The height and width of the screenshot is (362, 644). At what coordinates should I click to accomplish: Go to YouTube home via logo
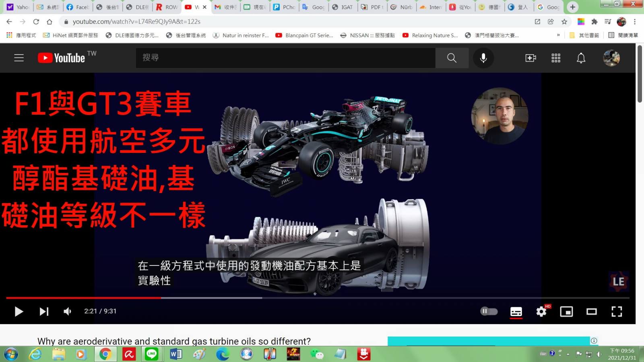pyautogui.click(x=62, y=58)
